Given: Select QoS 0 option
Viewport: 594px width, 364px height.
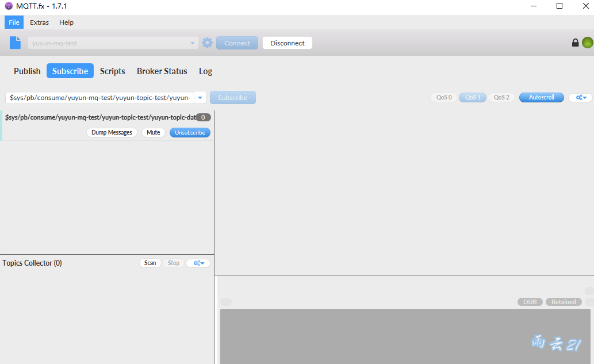Looking at the screenshot, I should click(x=444, y=97).
